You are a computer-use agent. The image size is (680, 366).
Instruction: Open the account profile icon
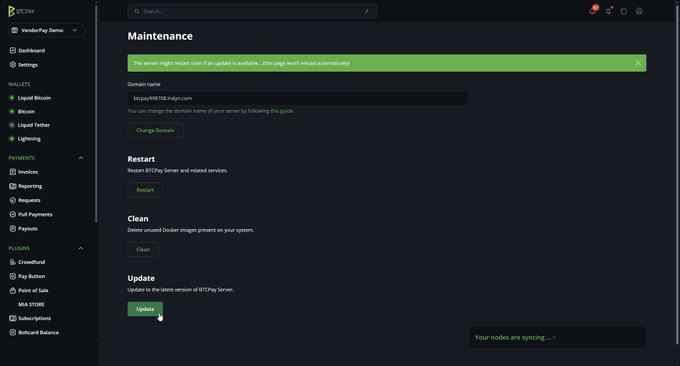[x=639, y=11]
